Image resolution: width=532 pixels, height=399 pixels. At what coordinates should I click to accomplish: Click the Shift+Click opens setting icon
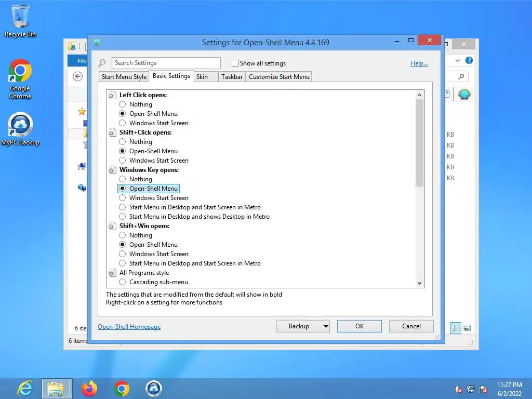[112, 132]
